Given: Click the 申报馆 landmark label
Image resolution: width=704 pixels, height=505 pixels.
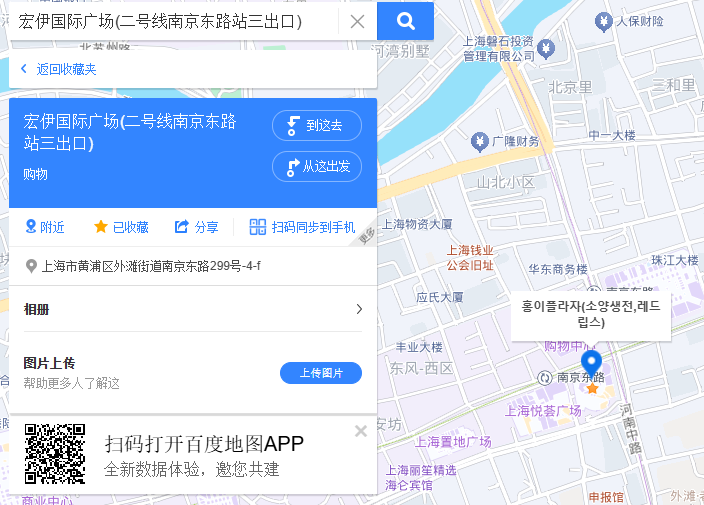Looking at the screenshot, I should 606,497.
